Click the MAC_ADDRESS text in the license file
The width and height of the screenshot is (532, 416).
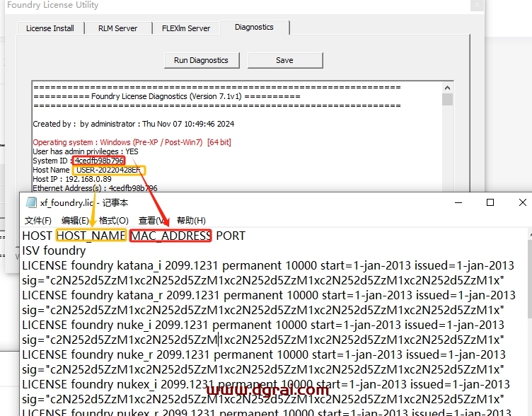(170, 236)
